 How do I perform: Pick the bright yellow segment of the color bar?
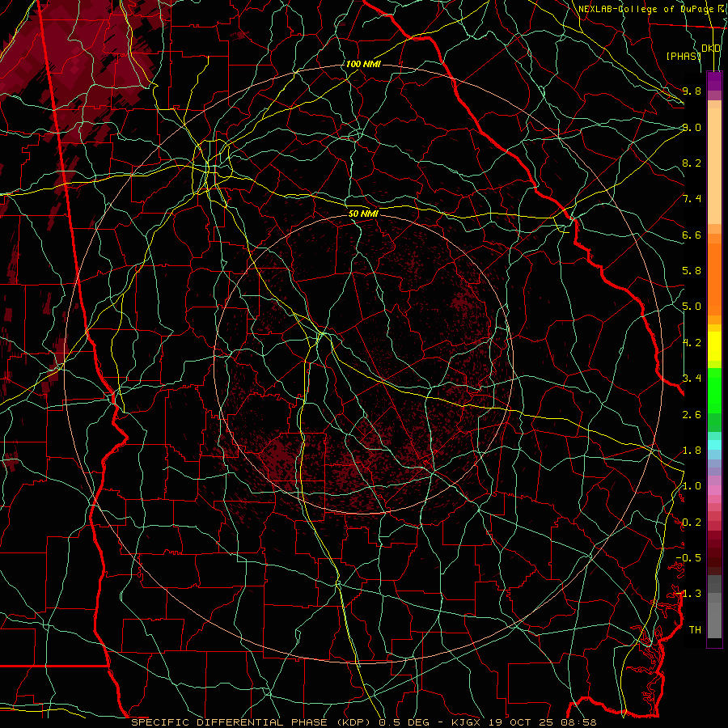tap(714, 346)
